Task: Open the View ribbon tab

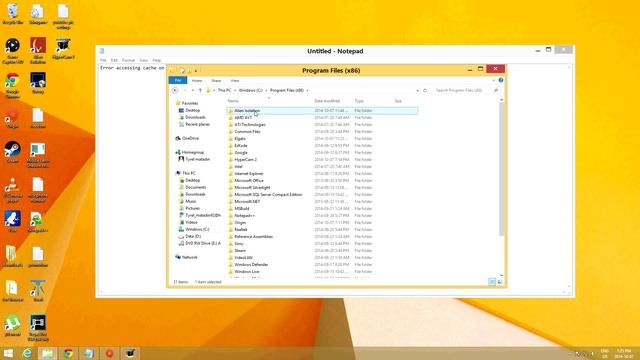Action: tap(235, 81)
